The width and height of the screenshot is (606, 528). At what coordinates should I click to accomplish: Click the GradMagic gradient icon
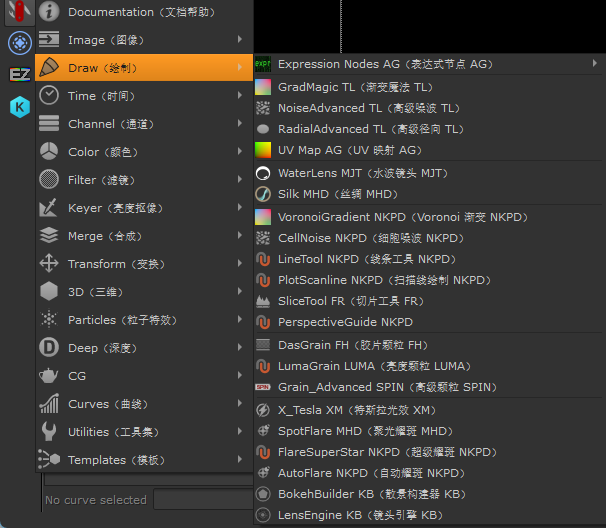(263, 87)
